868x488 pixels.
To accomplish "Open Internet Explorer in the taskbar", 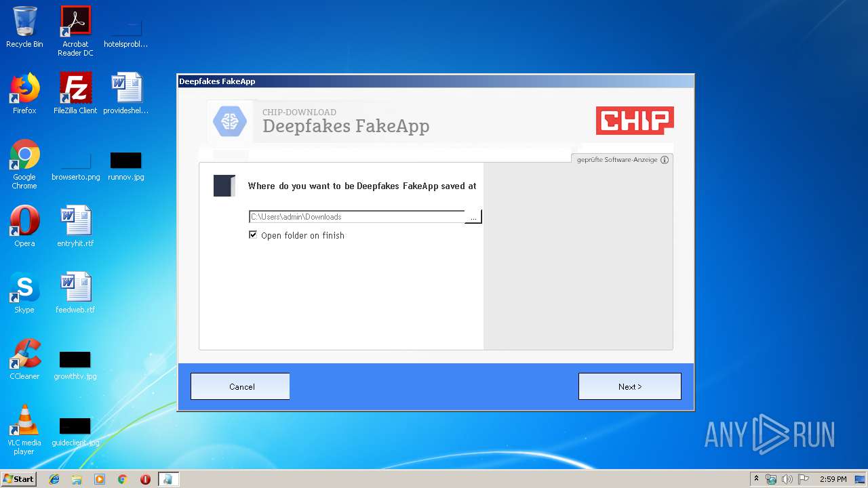I will pos(54,479).
